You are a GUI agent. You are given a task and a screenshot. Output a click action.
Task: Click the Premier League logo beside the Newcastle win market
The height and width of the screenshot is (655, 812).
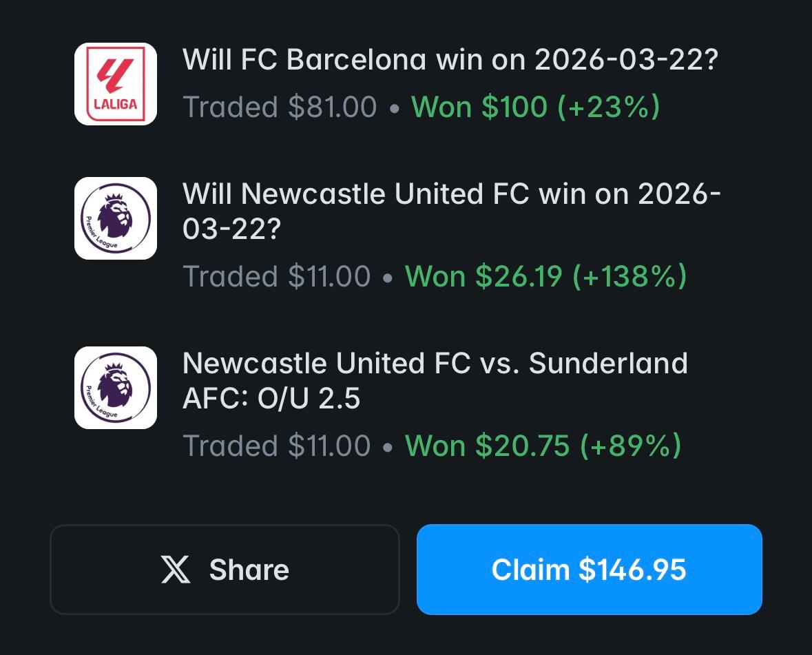click(116, 218)
